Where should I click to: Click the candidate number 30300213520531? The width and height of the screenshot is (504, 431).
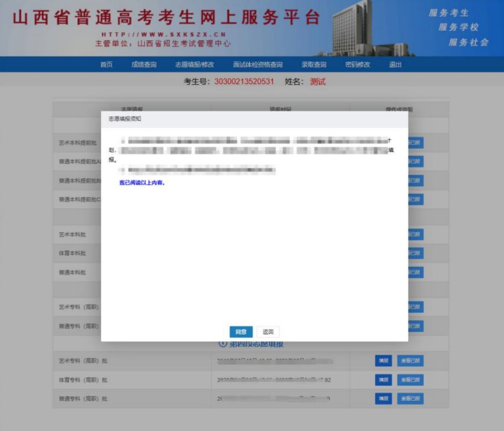tap(244, 81)
